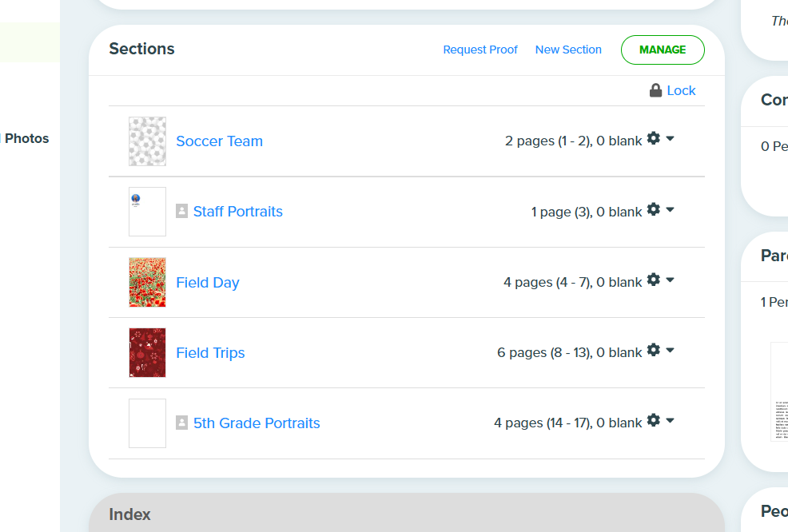This screenshot has height=532, width=788.
Task: Expand dropdown arrow for Field Day row
Action: click(x=670, y=280)
